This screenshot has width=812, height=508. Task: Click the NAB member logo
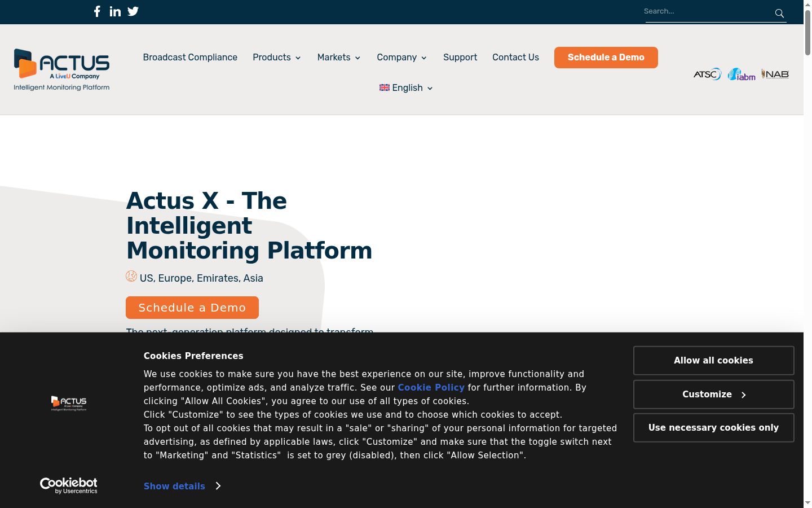pos(775,74)
